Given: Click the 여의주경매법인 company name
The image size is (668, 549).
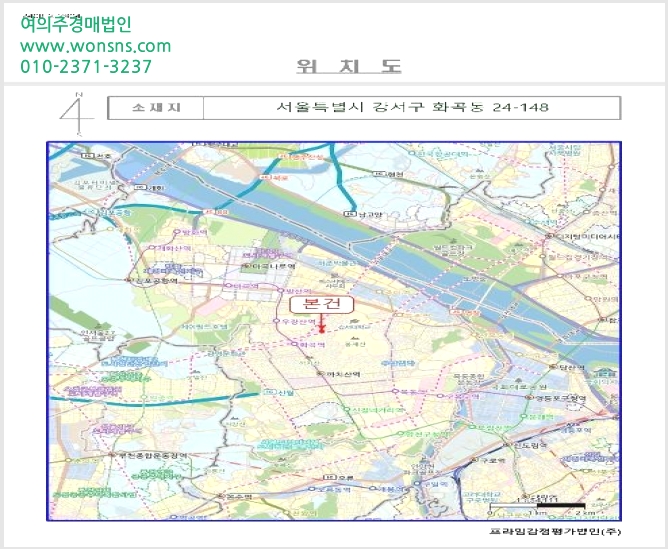Looking at the screenshot, I should point(76,24).
